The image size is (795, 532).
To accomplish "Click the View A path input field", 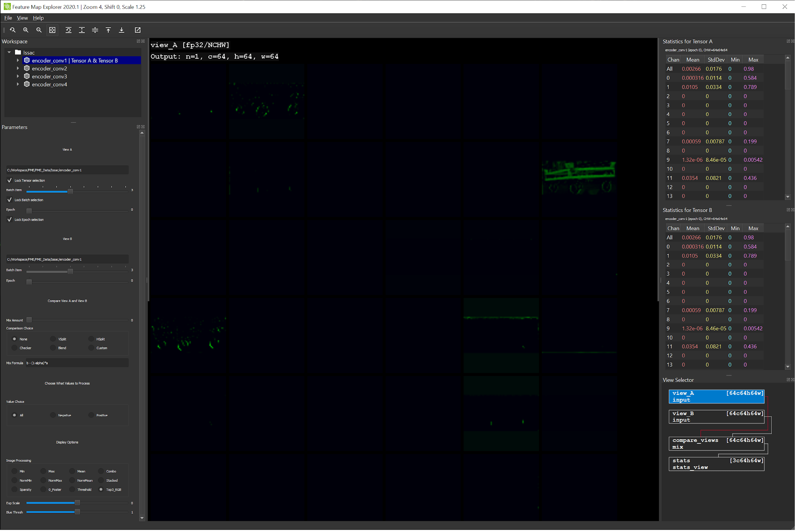I will pyautogui.click(x=67, y=170).
